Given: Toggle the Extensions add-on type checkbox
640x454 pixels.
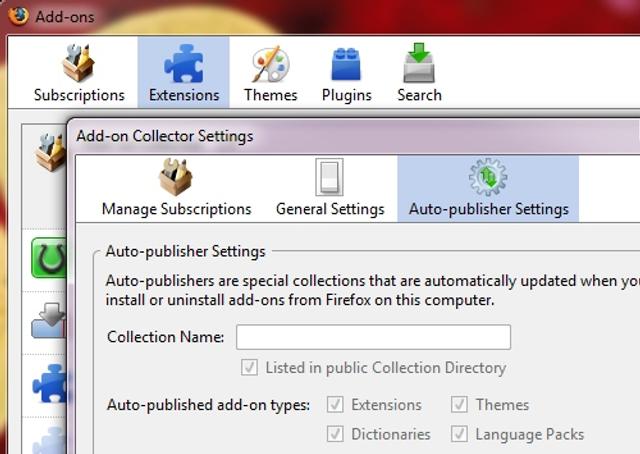Looking at the screenshot, I should click(335, 405).
